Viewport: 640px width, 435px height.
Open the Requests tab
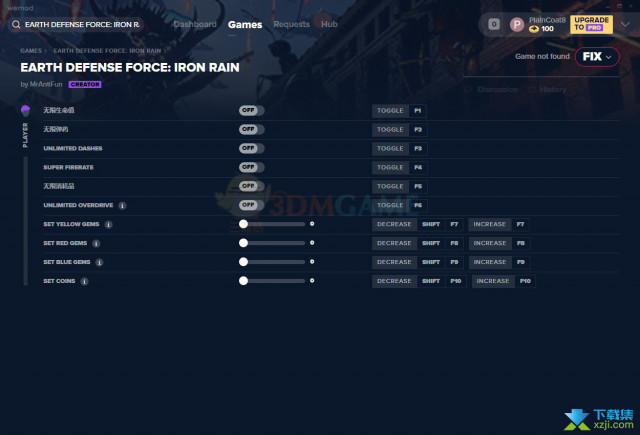pyautogui.click(x=291, y=23)
